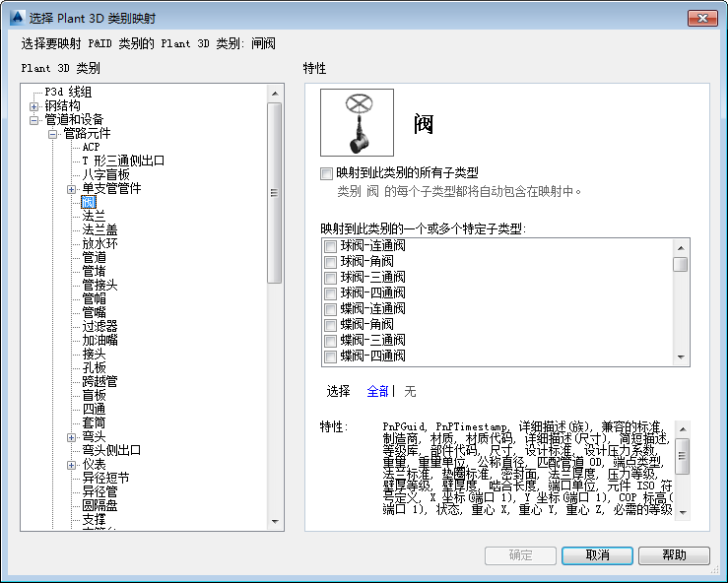Click 特性 text scrollbar thumb
This screenshot has width=728, height=583.
[x=682, y=456]
